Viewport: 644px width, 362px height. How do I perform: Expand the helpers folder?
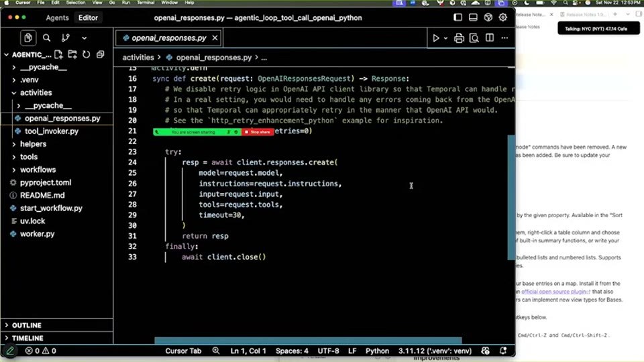tap(33, 144)
